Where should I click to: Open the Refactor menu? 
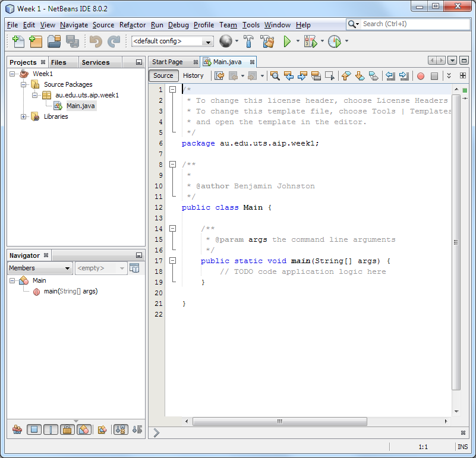point(133,25)
